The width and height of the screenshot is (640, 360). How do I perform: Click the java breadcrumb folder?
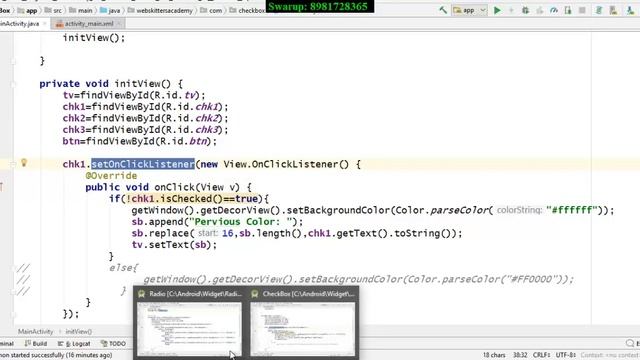pyautogui.click(x=110, y=10)
